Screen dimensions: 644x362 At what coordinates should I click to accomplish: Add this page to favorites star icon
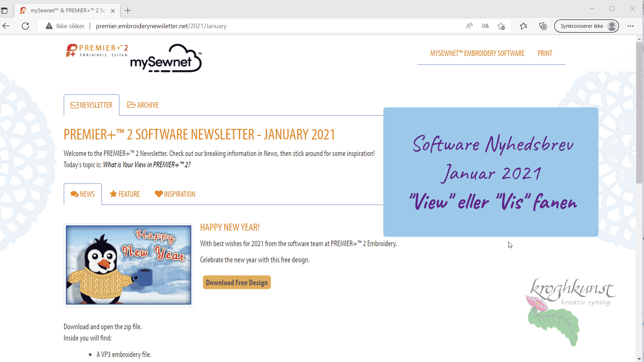click(501, 26)
